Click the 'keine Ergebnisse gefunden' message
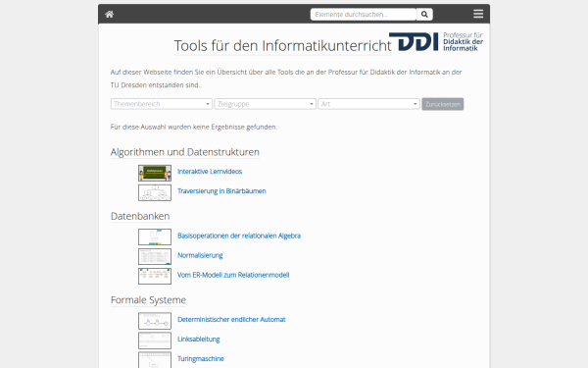Viewport: 588px width, 368px height. point(194,127)
